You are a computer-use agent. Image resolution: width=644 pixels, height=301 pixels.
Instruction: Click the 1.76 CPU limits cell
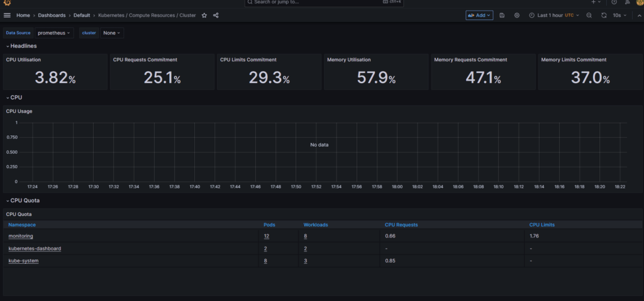[534, 236]
